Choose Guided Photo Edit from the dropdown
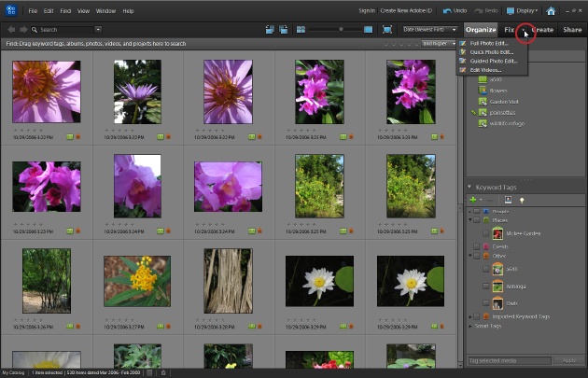The height and width of the screenshot is (378, 588). point(495,61)
